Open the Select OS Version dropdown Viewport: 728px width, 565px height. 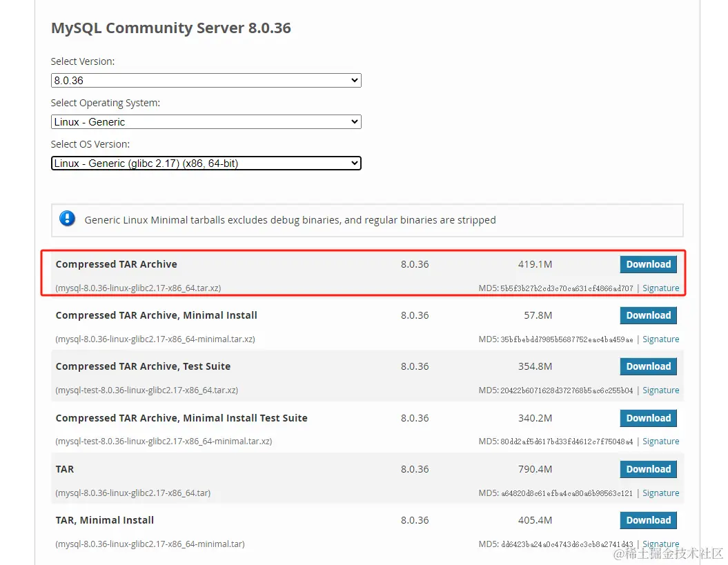206,163
